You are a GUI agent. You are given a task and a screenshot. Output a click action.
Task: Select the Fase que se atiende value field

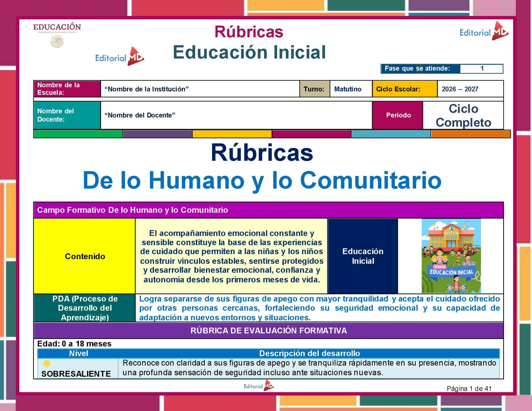[x=481, y=69]
